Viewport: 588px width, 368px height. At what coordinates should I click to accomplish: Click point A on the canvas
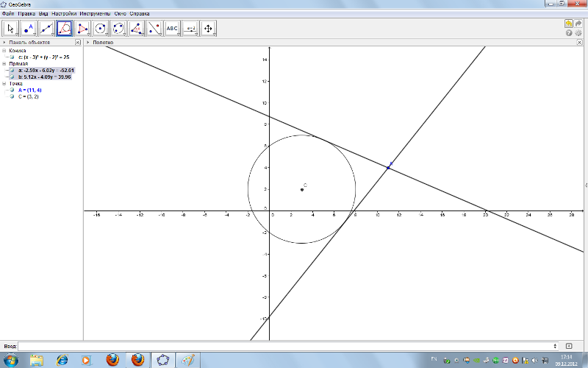[x=388, y=168]
